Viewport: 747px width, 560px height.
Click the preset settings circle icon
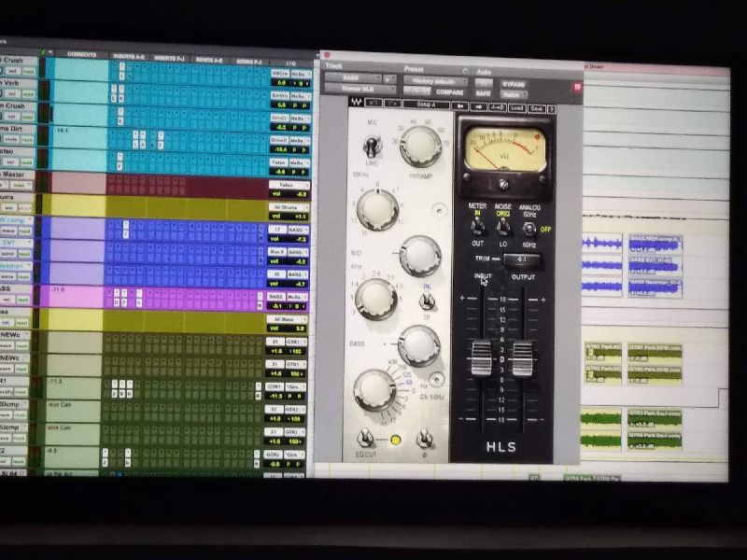465,71
